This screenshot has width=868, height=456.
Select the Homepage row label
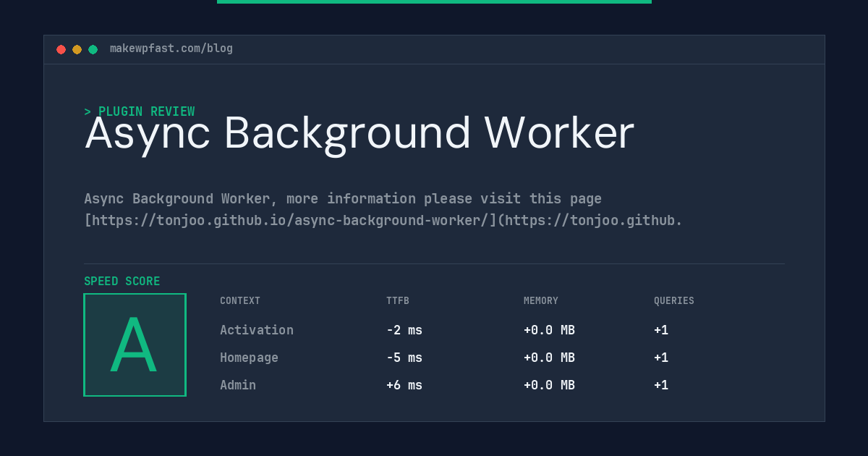click(x=249, y=358)
